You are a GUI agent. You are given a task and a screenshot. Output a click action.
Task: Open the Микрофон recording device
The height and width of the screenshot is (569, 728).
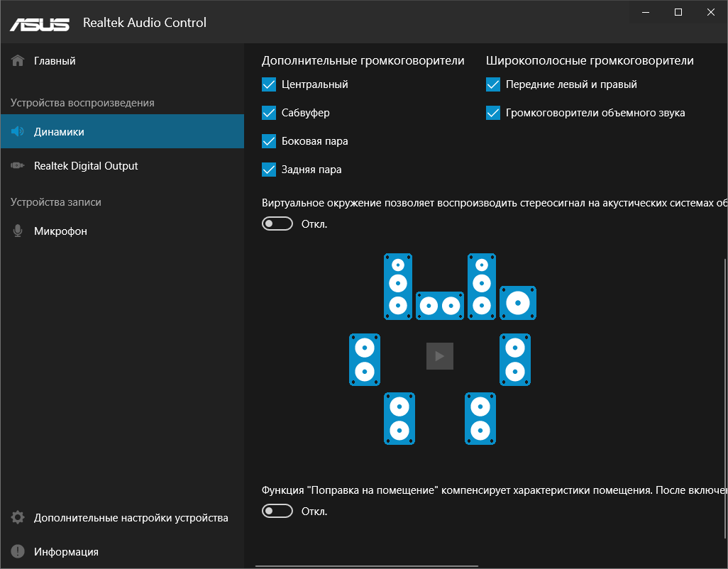pos(60,231)
